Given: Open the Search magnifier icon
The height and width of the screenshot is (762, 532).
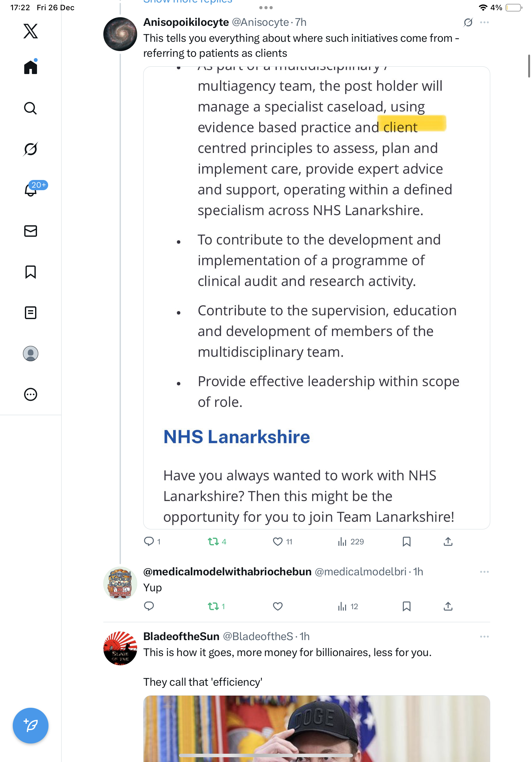Looking at the screenshot, I should [31, 108].
